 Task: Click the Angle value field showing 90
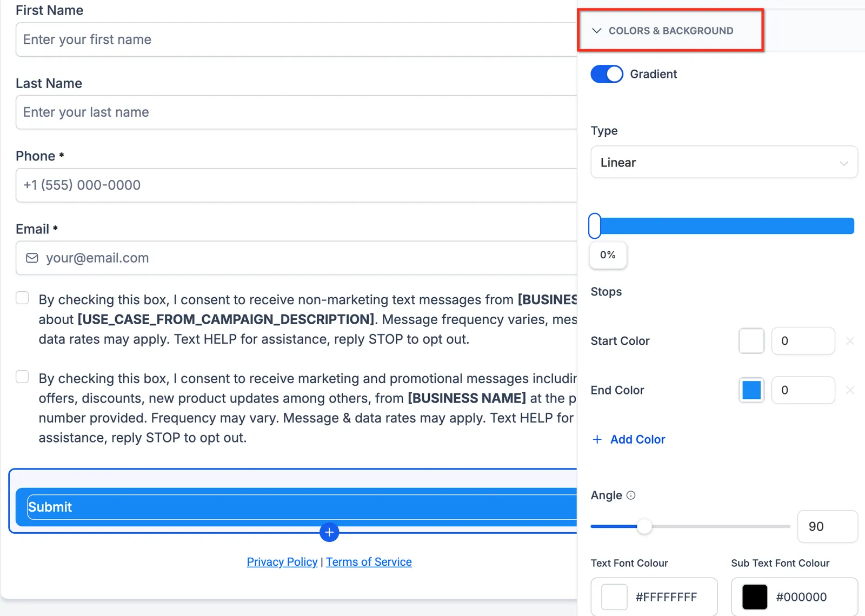827,526
